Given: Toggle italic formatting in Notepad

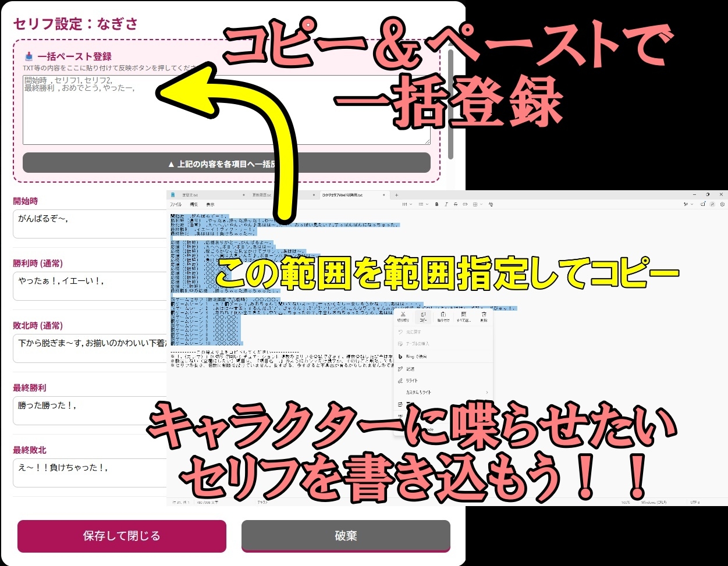Looking at the screenshot, I should 446,204.
